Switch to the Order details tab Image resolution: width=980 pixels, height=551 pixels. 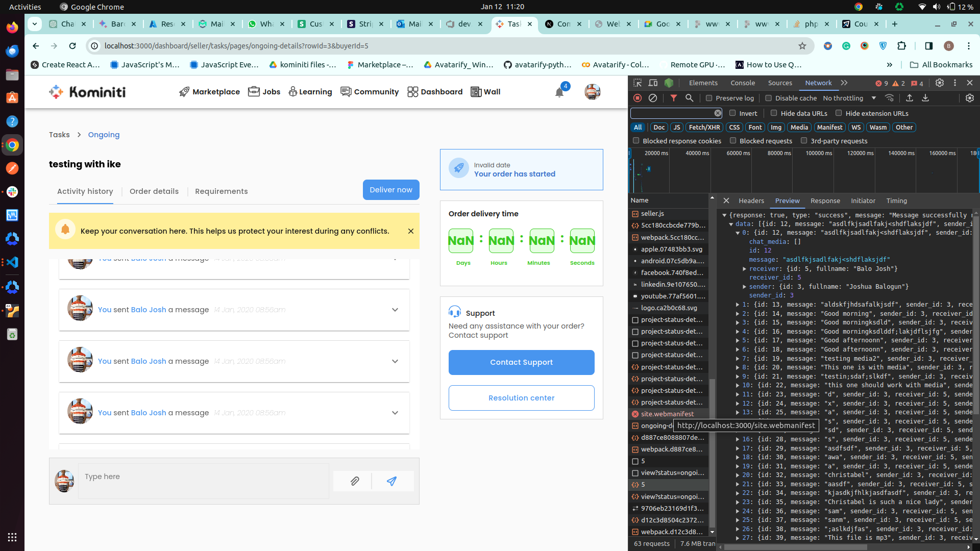154,191
